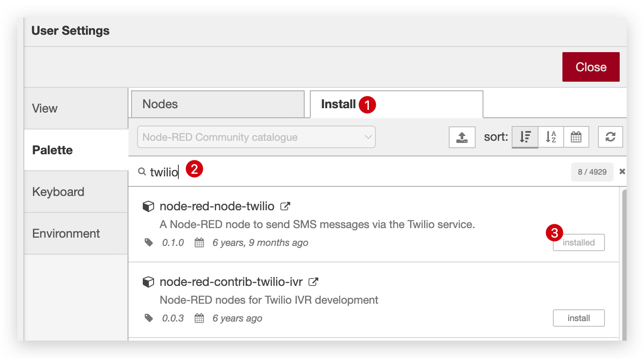
Task: Click the 8 / 4929 results counter
Action: [592, 172]
